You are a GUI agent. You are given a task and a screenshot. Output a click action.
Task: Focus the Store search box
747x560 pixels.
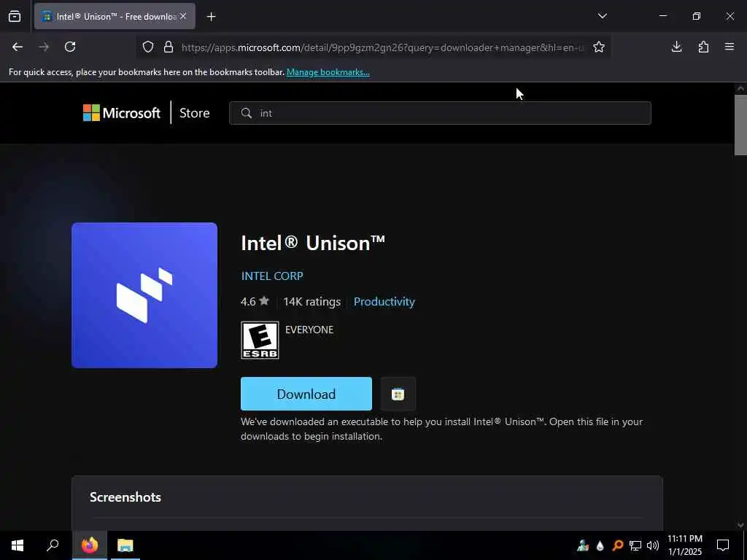pos(440,113)
